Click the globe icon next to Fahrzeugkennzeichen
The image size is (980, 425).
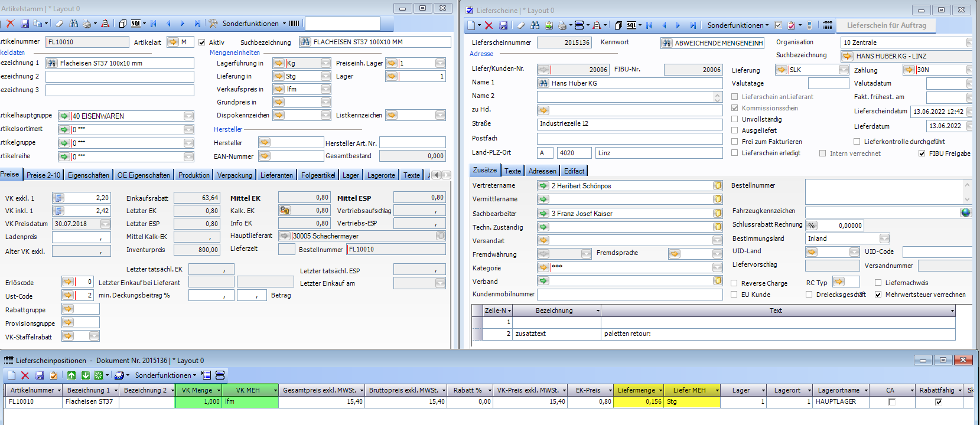(x=965, y=212)
